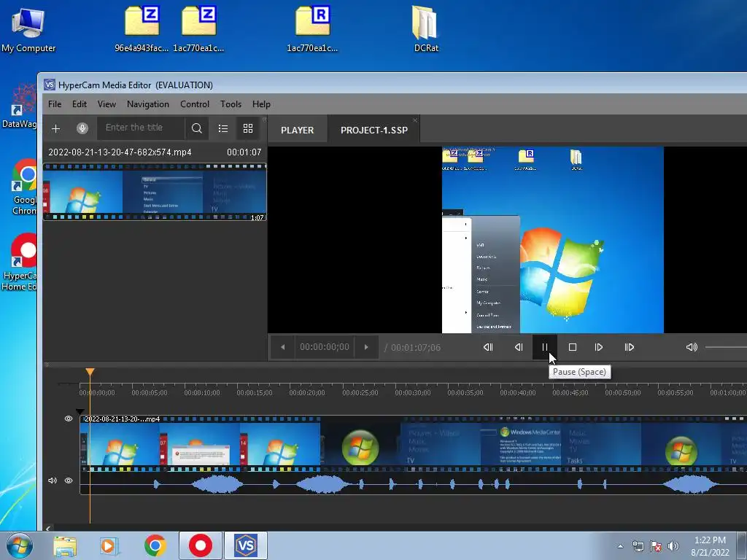Select the R-marked 1ac770ea1c... archive icon
The width and height of the screenshot is (747, 560).
point(312,29)
